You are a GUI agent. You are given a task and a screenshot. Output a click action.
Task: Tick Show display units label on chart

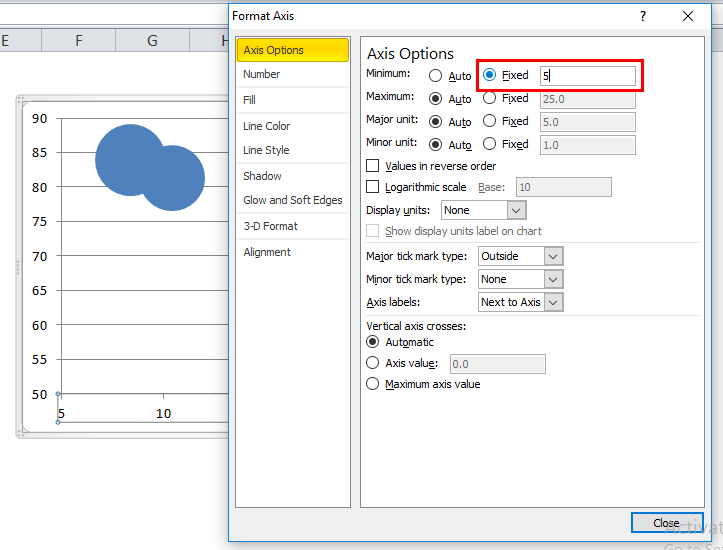pos(372,231)
